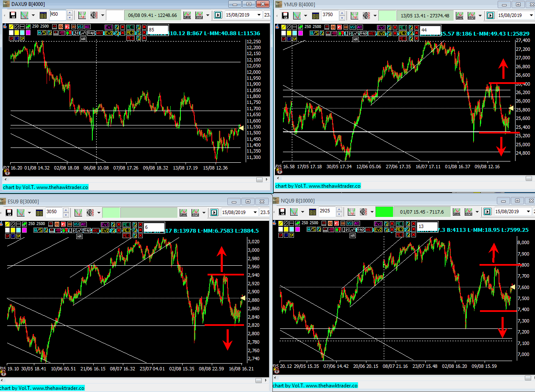This screenshot has width=535, height=392.
Task: Expand the arrow beside speaker icon in DAXU9
Action: tap(103, 15)
